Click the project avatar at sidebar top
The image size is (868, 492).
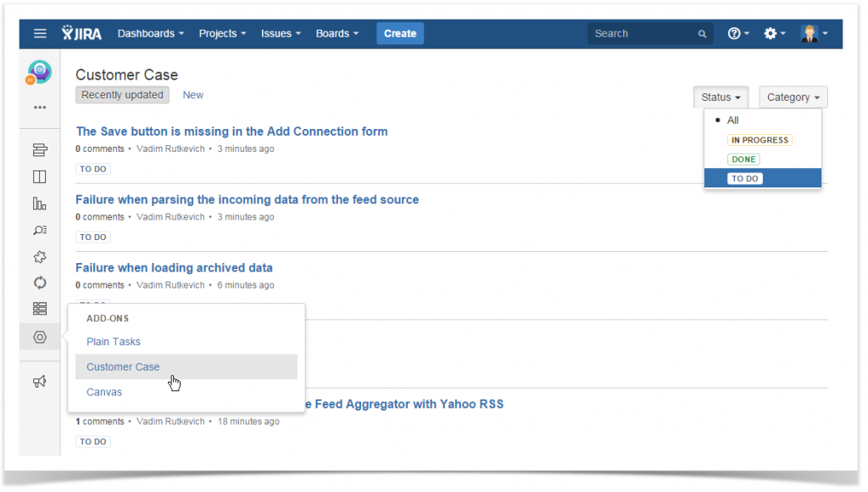point(40,72)
